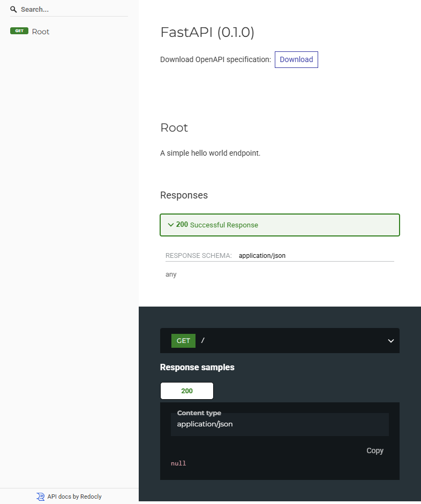This screenshot has width=421, height=504.
Task: Click the application/json response schema type
Action: [x=262, y=256]
